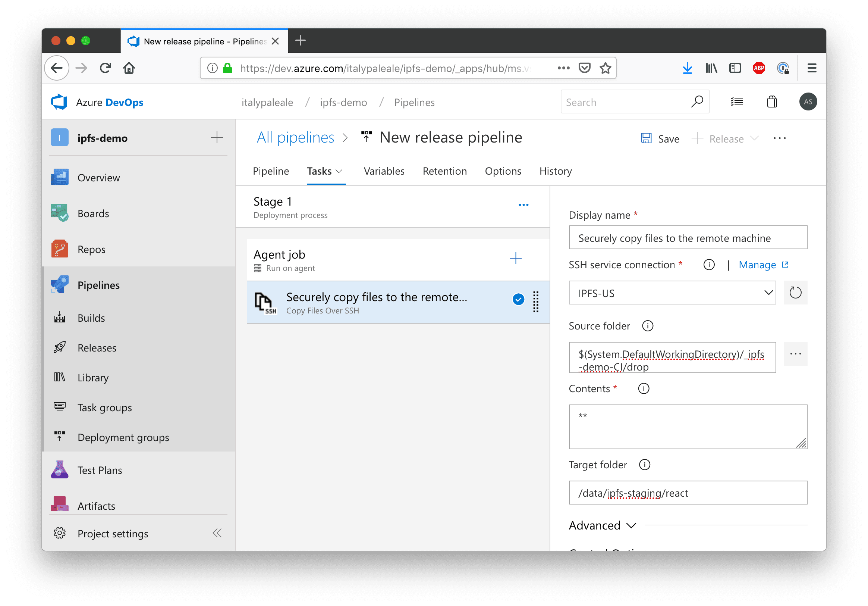Image resolution: width=868 pixels, height=606 pixels.
Task: Click into the Target folder field
Action: (688, 493)
